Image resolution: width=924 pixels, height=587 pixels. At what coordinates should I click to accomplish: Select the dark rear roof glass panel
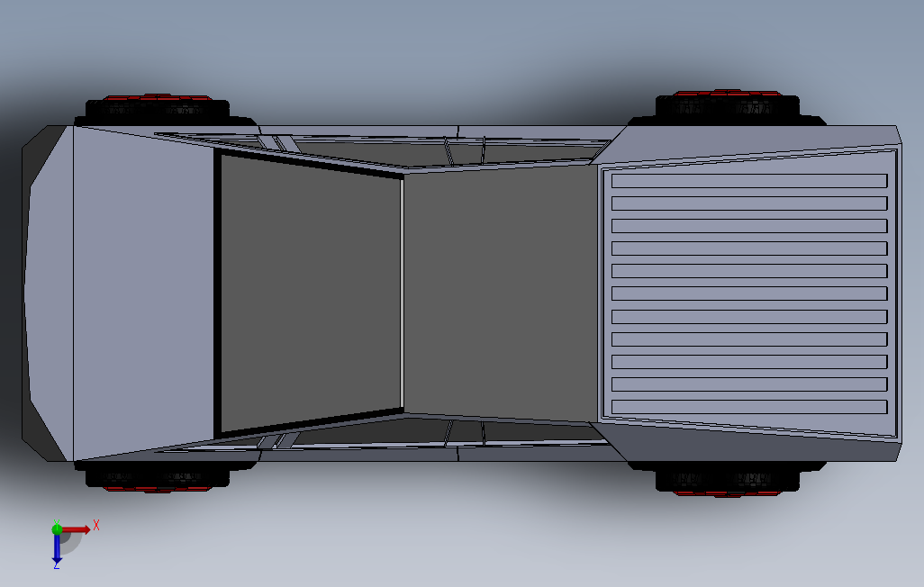tap(501, 293)
